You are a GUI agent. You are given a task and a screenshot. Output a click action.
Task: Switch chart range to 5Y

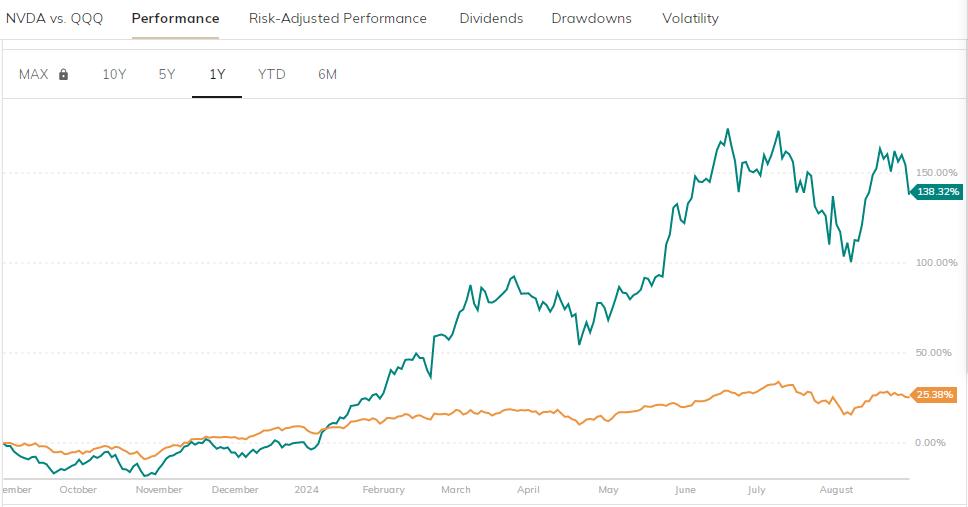coord(167,74)
